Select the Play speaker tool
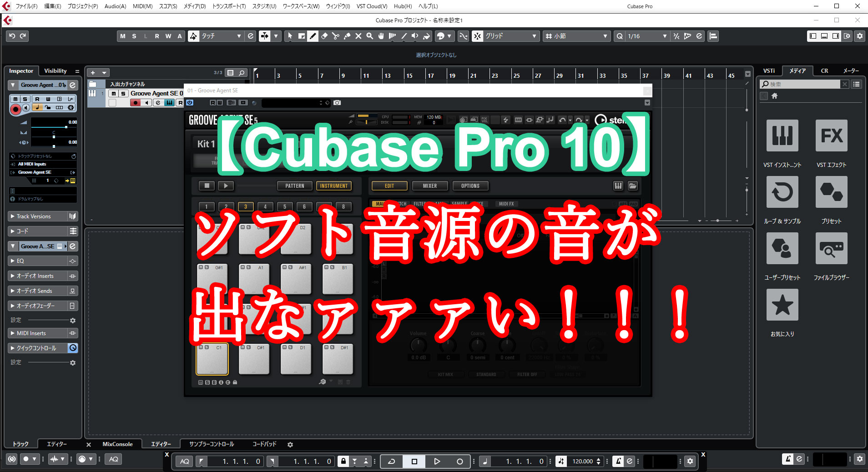The image size is (868, 472). pyautogui.click(x=415, y=36)
